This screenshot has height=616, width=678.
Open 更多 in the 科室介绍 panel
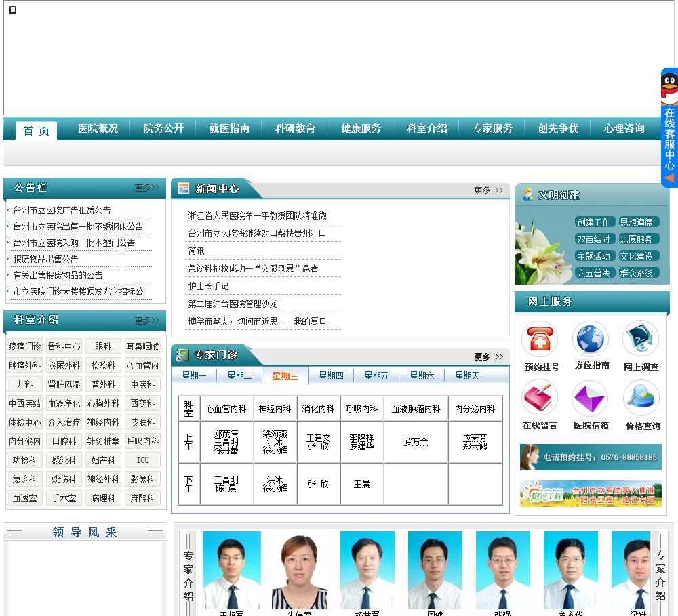[x=146, y=321]
